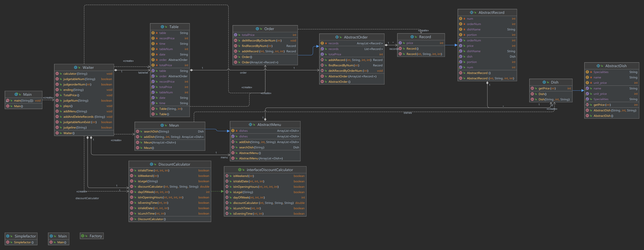Click the discountCalculator association label

87,198
